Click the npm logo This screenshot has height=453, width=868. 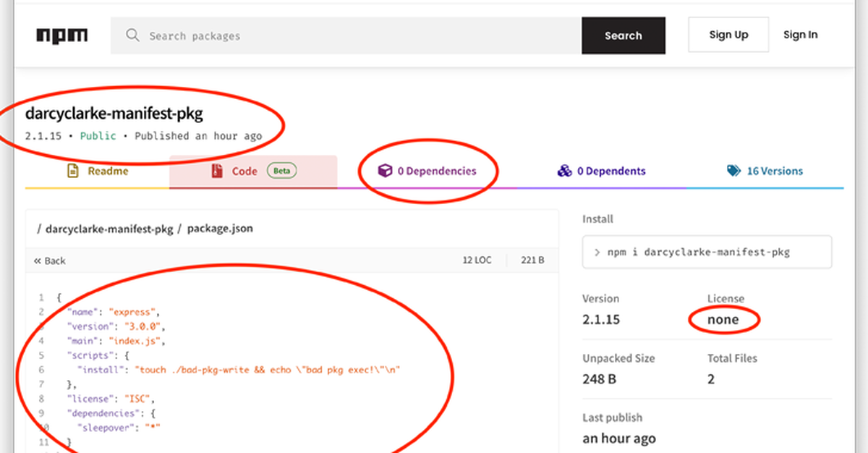point(61,35)
